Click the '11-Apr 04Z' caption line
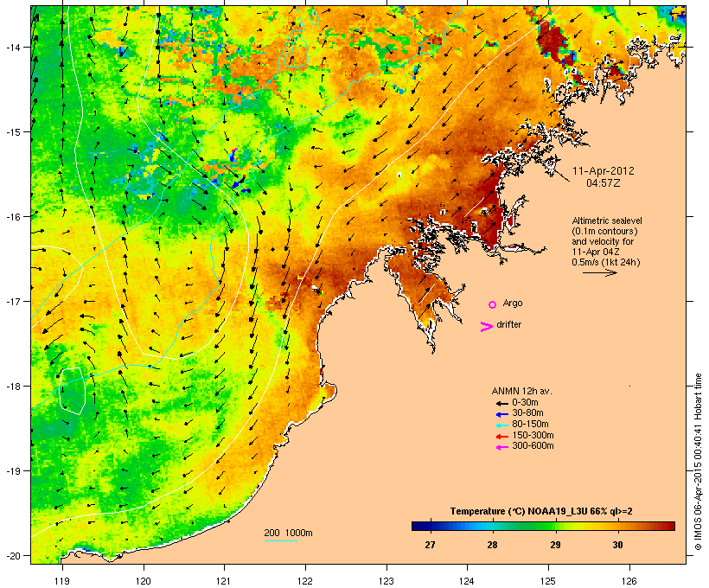Screen dimensions: 709x588 596,252
